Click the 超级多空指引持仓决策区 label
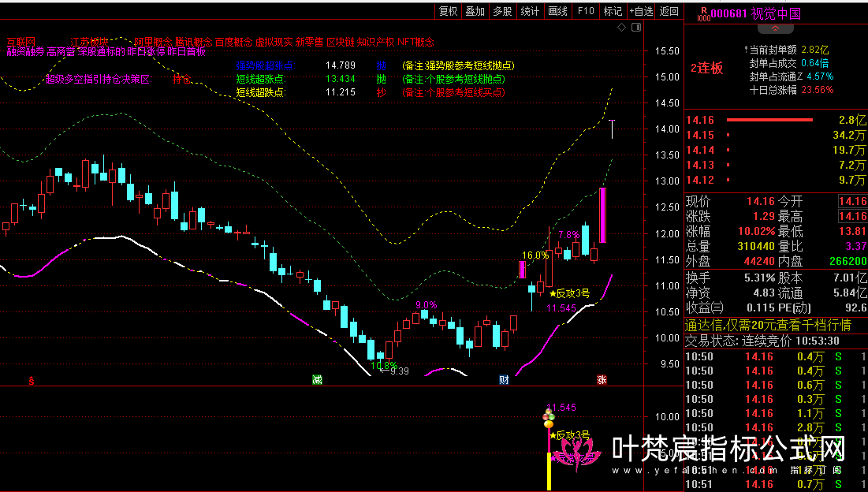Screen dimensions: 868x492 point(98,79)
